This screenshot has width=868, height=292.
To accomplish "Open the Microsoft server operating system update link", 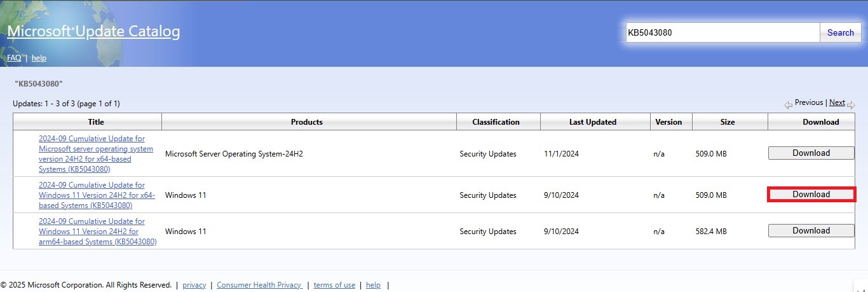I will (x=96, y=154).
